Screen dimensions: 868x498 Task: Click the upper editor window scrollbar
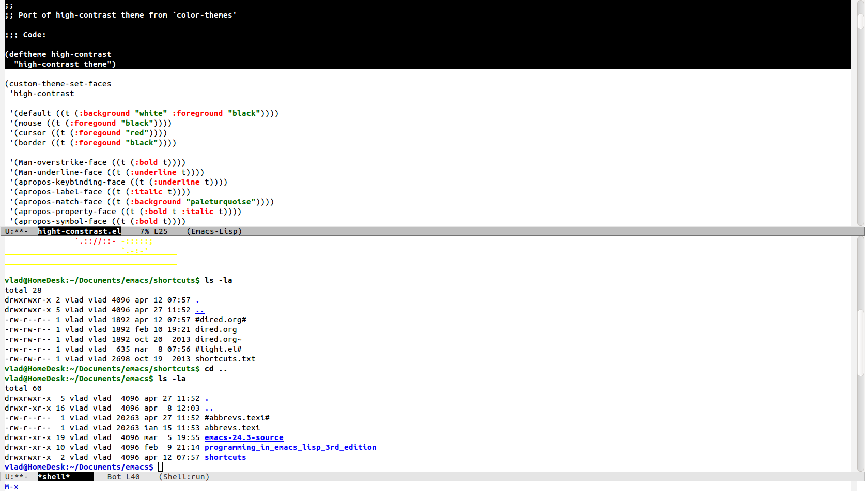click(x=860, y=113)
